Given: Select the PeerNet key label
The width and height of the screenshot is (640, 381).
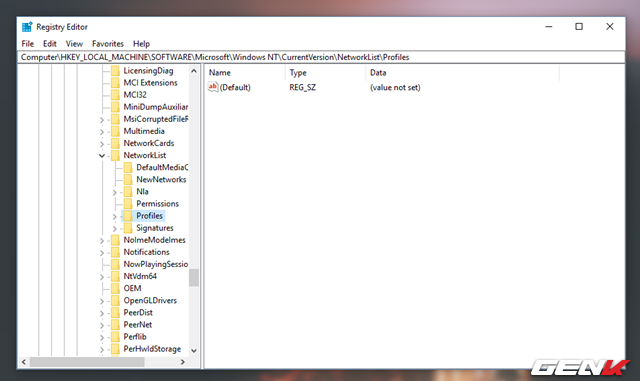Looking at the screenshot, I should click(x=138, y=325).
